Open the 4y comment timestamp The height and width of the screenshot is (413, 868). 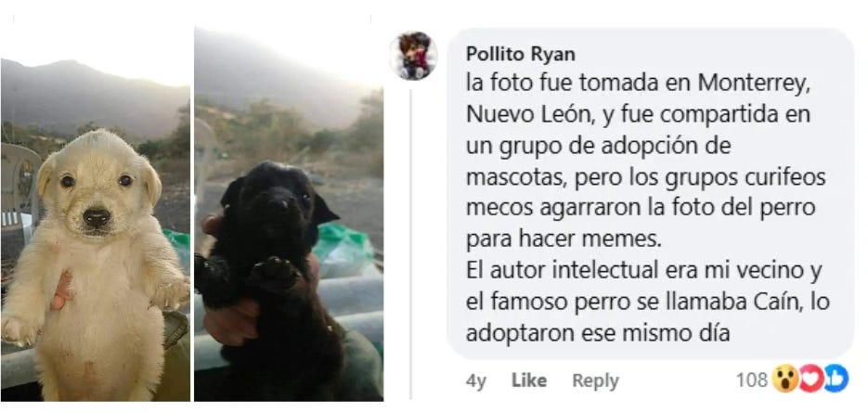point(475,381)
